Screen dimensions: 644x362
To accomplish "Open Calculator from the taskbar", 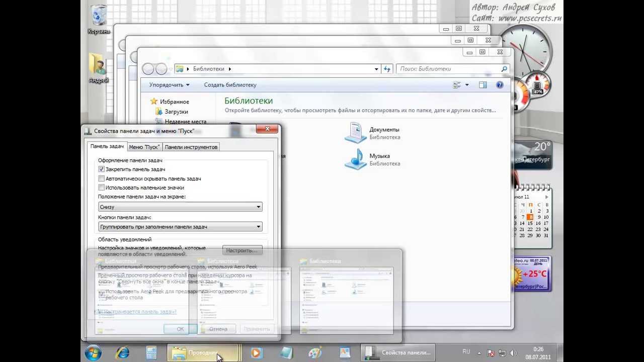I will pos(151,353).
